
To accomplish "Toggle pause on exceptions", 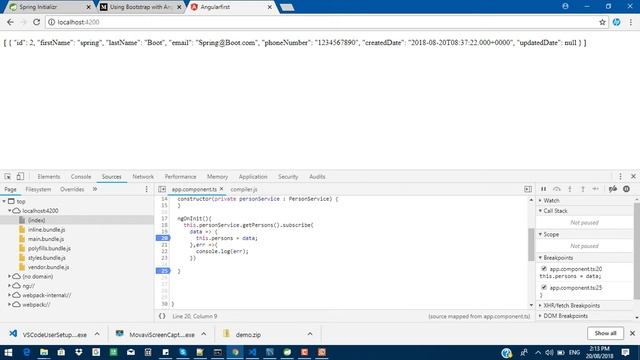I will [626, 189].
